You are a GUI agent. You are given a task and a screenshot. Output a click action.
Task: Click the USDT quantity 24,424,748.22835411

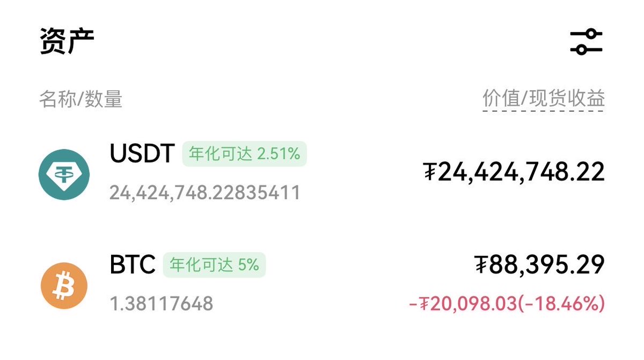coord(204,193)
